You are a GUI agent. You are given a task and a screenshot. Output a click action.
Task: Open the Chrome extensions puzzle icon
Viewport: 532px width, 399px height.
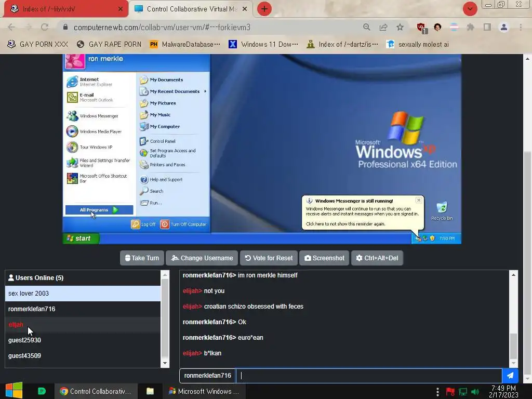470,27
